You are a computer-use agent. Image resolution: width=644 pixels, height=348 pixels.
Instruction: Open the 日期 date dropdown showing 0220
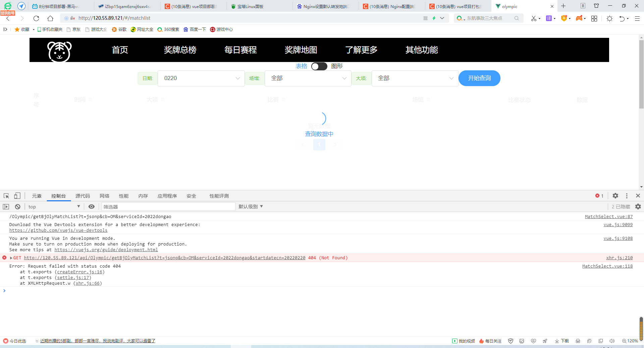point(201,78)
